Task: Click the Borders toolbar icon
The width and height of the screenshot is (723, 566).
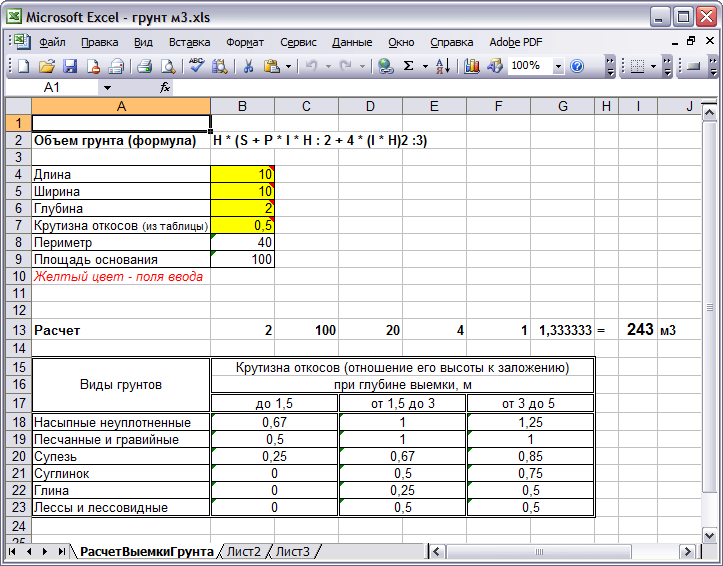Action: point(638,66)
